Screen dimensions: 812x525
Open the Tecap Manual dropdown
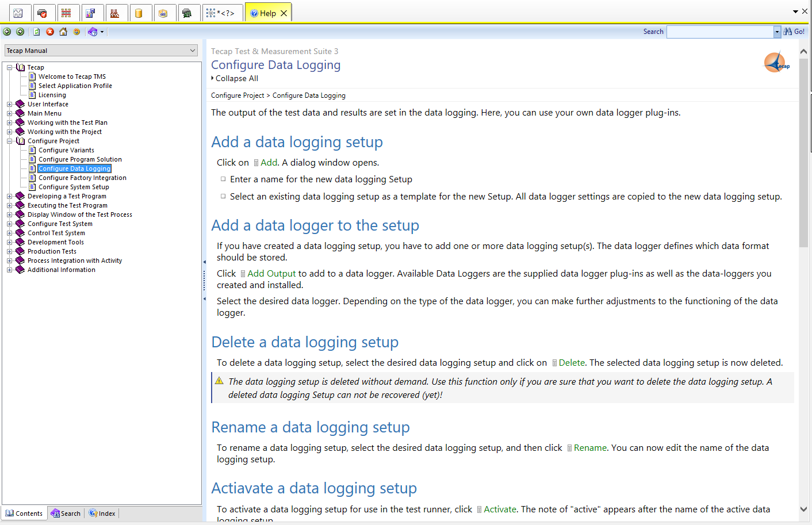(x=101, y=51)
